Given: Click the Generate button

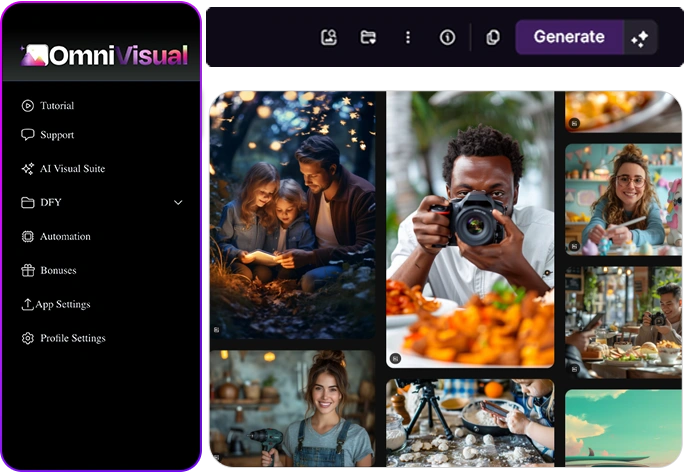Looking at the screenshot, I should pos(569,37).
